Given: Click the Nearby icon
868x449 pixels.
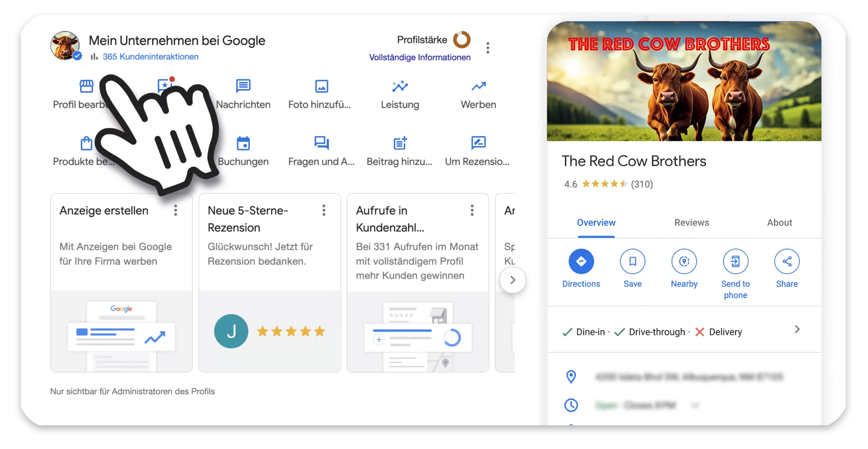Looking at the screenshot, I should coord(684,261).
